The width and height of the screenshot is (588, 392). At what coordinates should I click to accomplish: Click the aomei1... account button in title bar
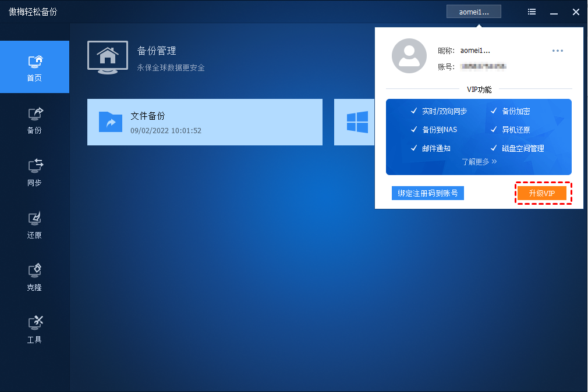coord(474,12)
